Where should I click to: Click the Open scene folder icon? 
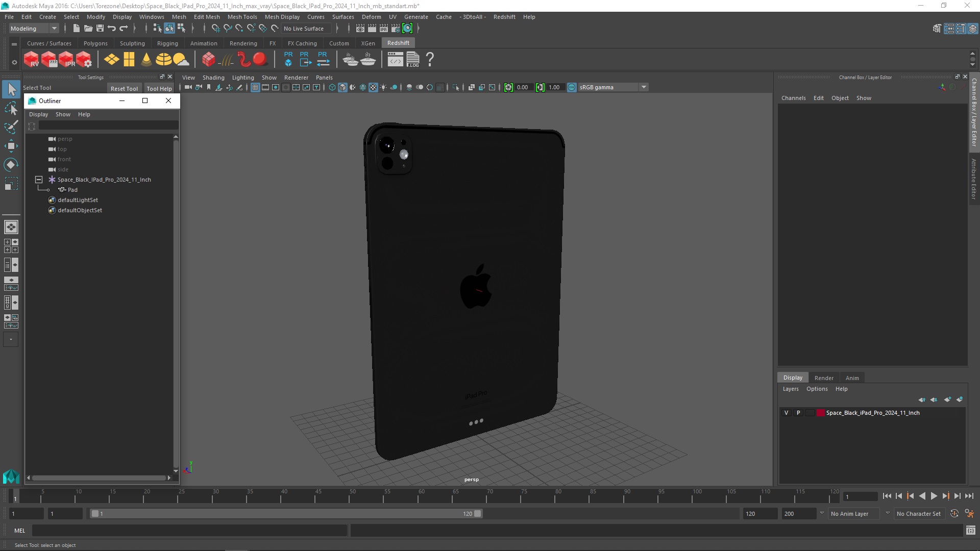pyautogui.click(x=88, y=29)
